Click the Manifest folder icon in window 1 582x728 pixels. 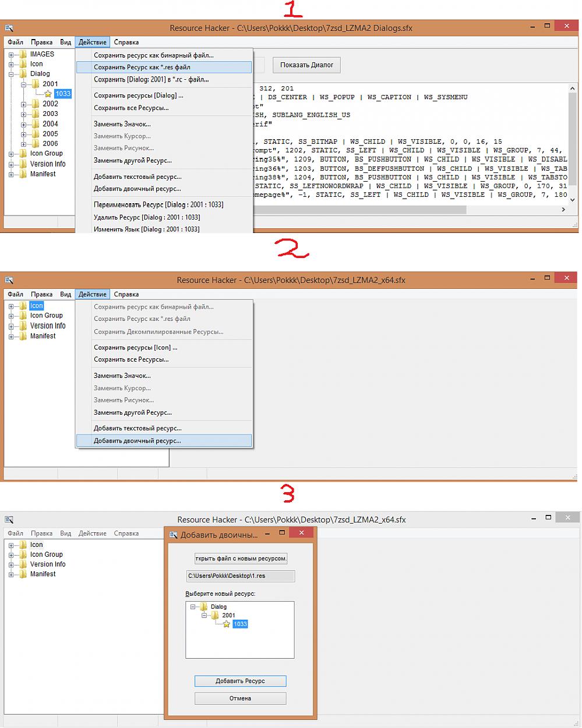[x=23, y=174]
